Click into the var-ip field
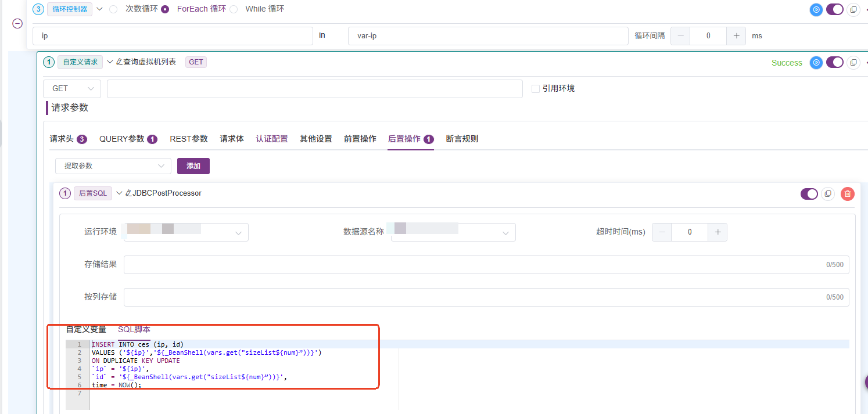This screenshot has height=414, width=868. click(488, 36)
